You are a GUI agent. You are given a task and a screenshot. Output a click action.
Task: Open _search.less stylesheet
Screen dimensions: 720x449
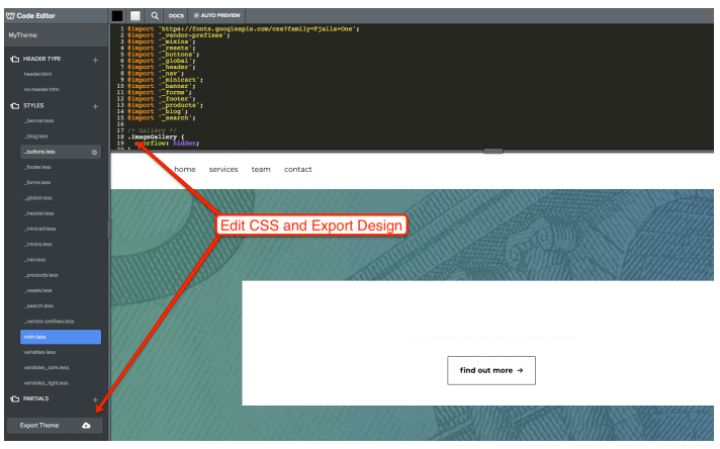coord(39,306)
